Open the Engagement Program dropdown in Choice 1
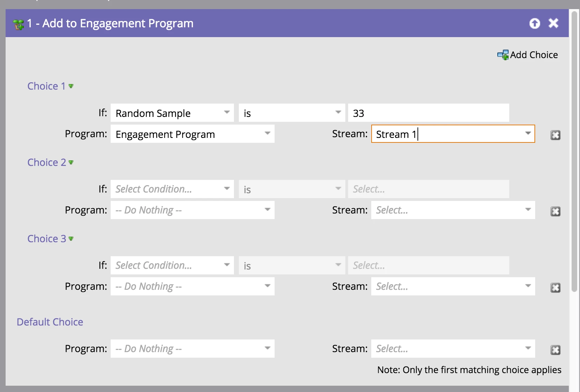 pyautogui.click(x=268, y=134)
